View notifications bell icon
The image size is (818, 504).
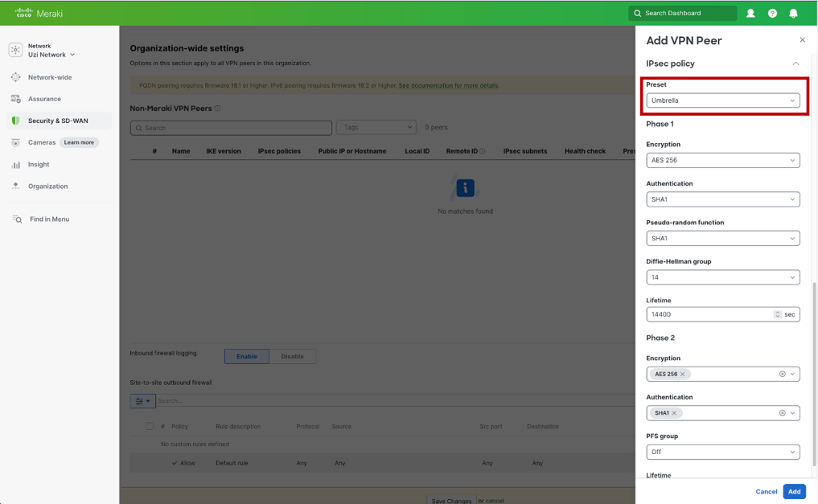[793, 13]
